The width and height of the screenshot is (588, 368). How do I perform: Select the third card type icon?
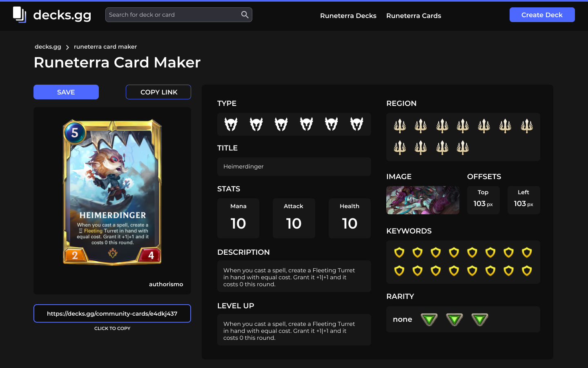click(x=281, y=124)
